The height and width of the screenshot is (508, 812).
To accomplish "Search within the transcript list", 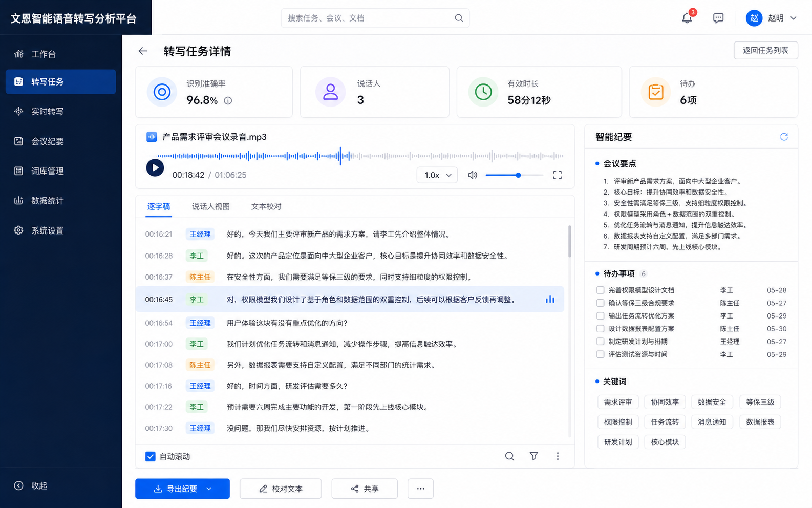I will (x=509, y=456).
